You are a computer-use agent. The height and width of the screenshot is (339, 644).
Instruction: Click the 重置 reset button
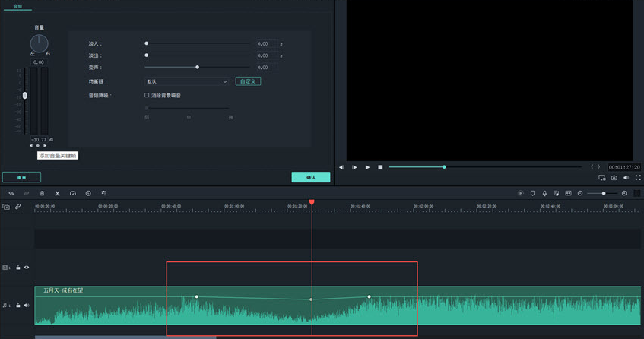[21, 177]
